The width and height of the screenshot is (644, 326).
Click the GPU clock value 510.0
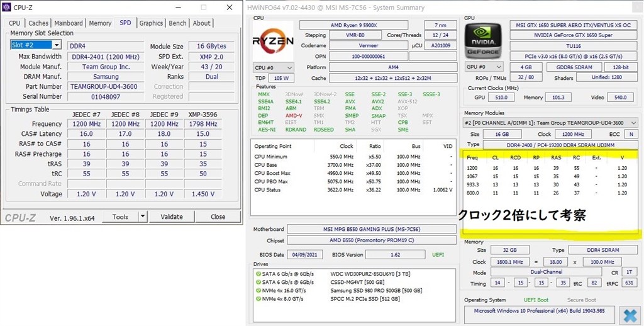coord(501,98)
